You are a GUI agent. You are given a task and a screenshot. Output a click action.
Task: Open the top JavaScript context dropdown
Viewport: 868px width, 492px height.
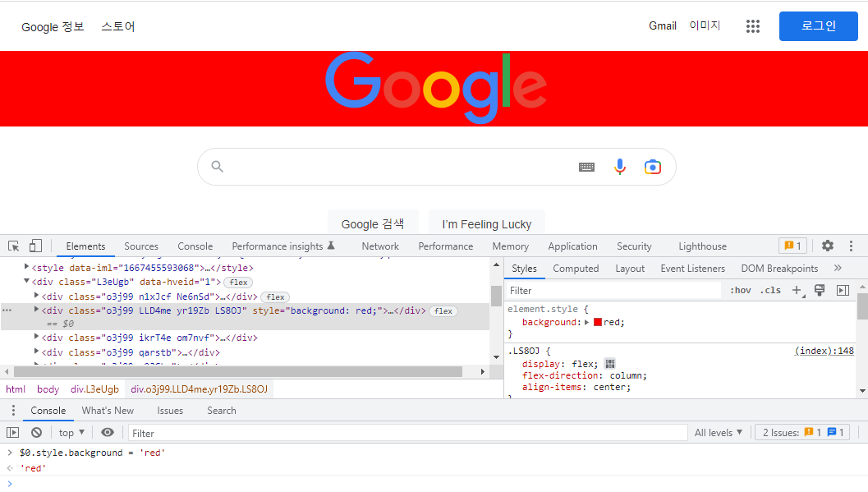(x=71, y=433)
